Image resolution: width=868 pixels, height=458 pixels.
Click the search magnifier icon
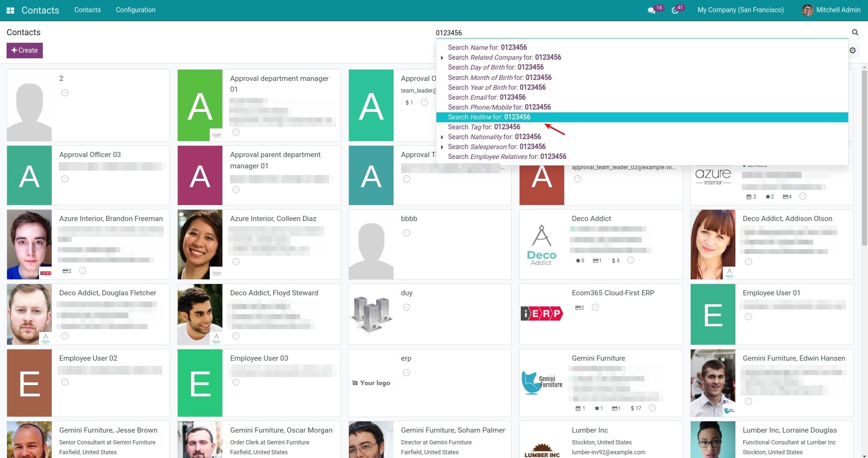(855, 32)
